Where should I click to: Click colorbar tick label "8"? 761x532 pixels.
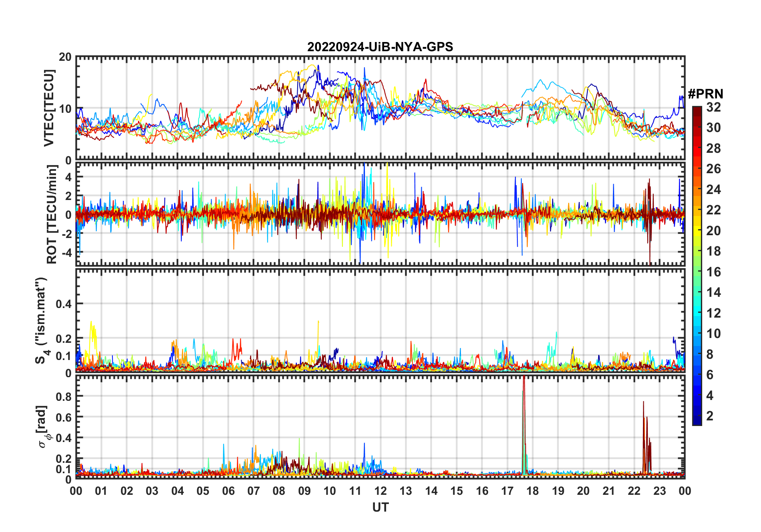pyautogui.click(x=710, y=354)
